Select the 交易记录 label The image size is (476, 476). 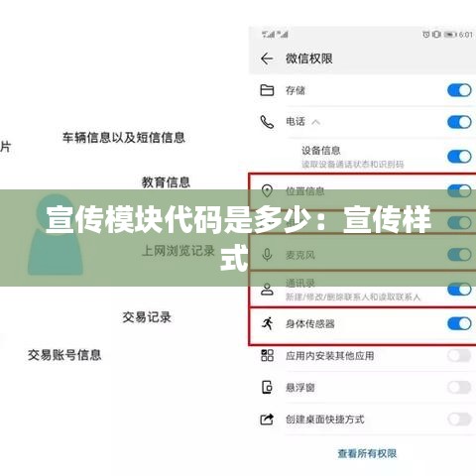(x=147, y=317)
